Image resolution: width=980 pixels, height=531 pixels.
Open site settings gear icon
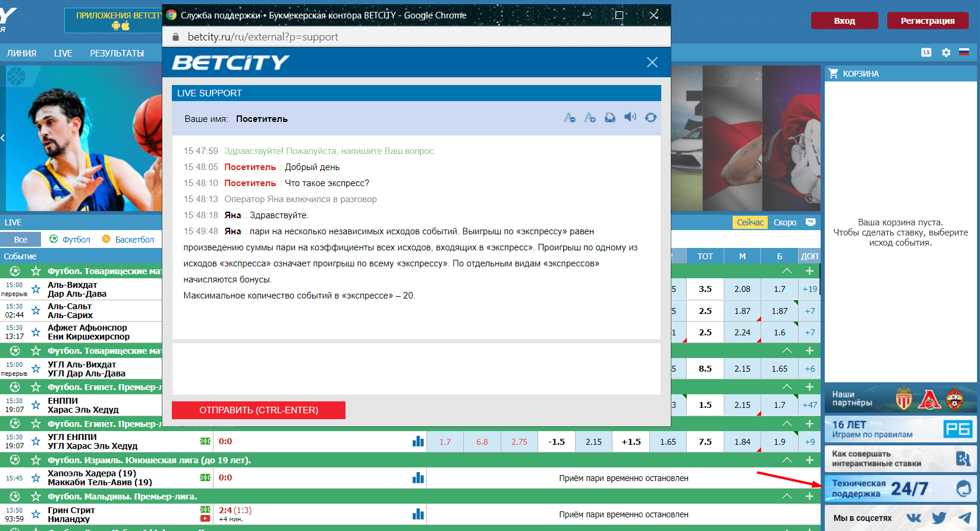pyautogui.click(x=946, y=52)
